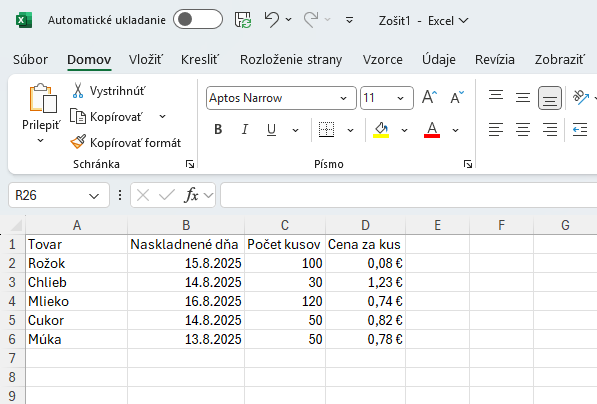Click Kopírovať formát painter button

(x=126, y=143)
